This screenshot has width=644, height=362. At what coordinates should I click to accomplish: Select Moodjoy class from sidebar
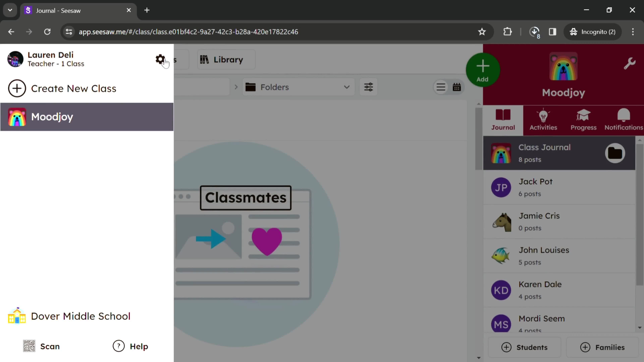point(87,117)
